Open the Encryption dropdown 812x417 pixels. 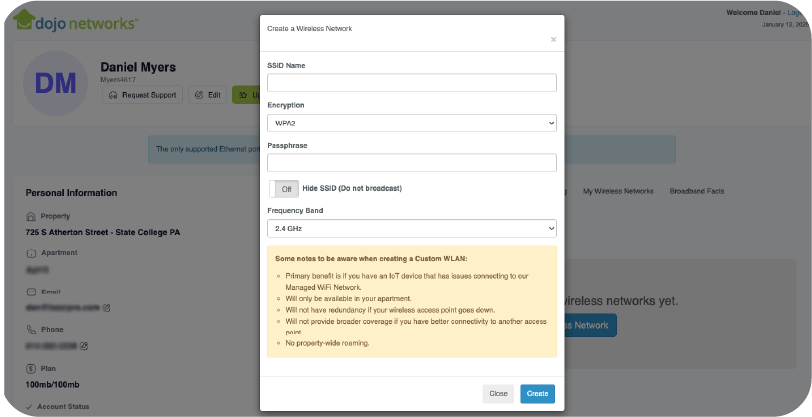[x=411, y=122]
